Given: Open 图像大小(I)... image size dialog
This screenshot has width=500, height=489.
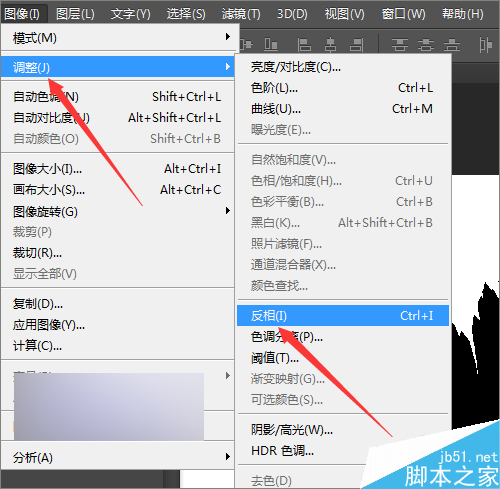Looking at the screenshot, I should (118, 169).
